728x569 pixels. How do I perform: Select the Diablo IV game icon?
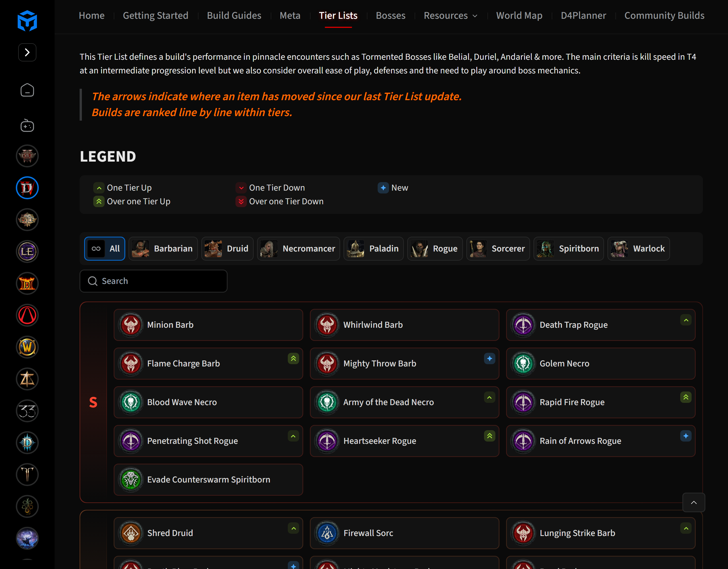(x=27, y=188)
